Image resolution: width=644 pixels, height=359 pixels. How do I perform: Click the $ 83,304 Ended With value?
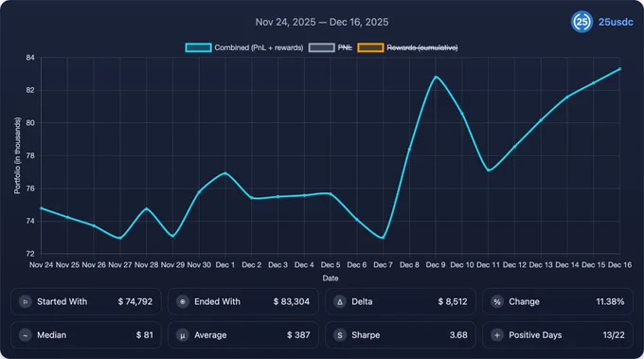pos(292,302)
